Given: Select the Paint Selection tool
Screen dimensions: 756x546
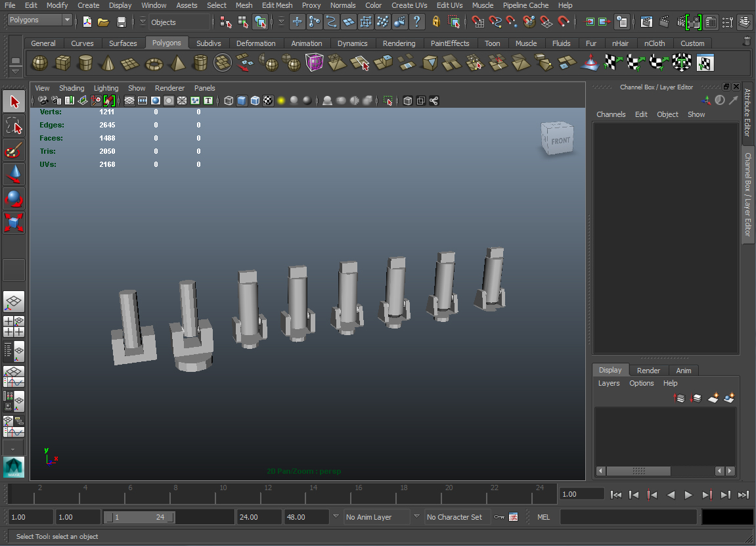Looking at the screenshot, I should click(14, 150).
